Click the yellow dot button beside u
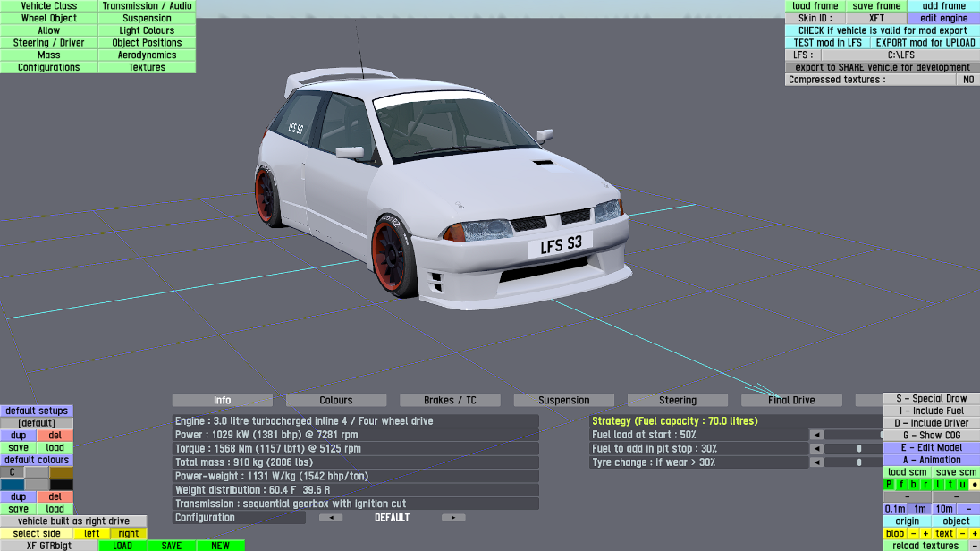Viewport: 980px width, 551px height. [x=975, y=484]
